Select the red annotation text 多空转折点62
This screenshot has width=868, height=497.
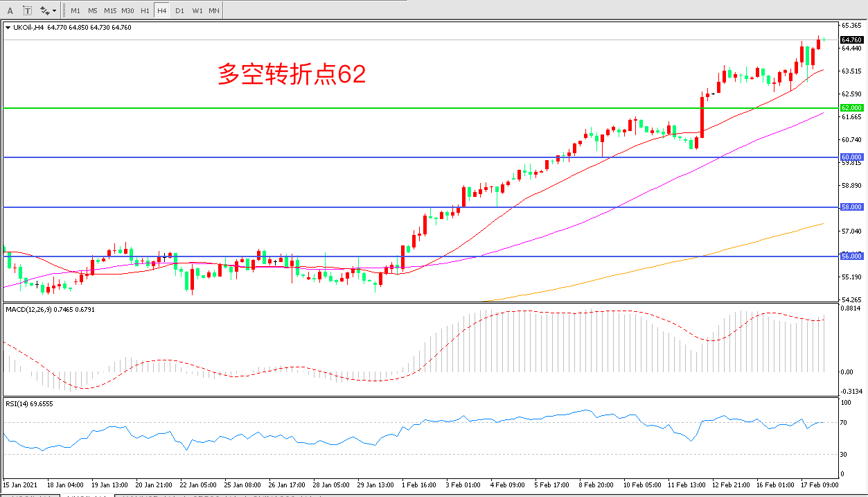pyautogui.click(x=292, y=74)
